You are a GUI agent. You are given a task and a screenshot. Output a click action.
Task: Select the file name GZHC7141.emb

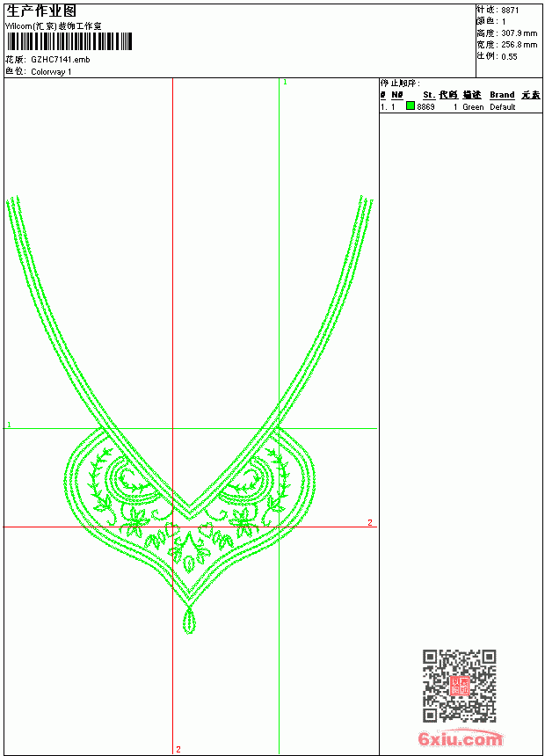[x=61, y=60]
